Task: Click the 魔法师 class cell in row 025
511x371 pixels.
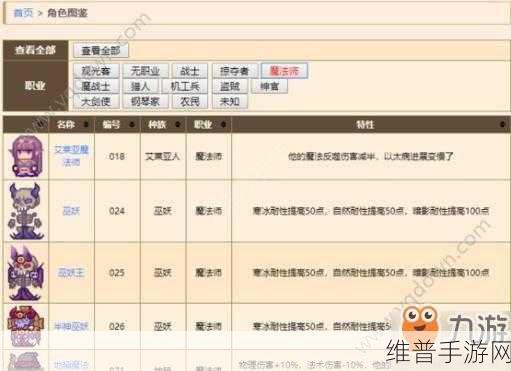Action: tap(209, 273)
